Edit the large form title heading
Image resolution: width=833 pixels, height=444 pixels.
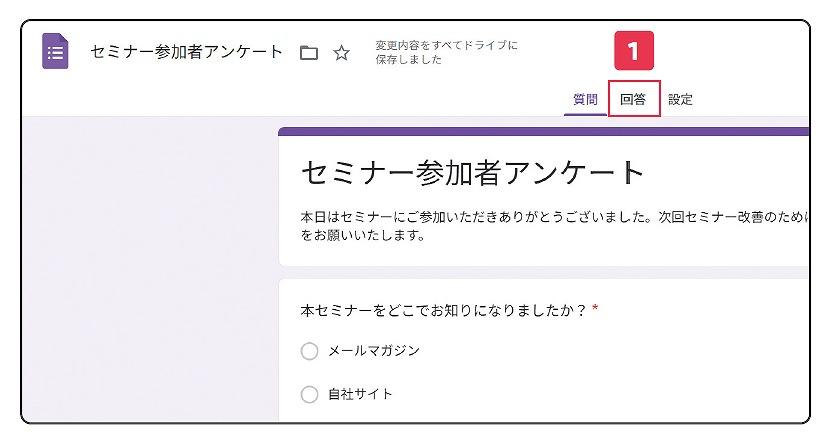(x=472, y=173)
